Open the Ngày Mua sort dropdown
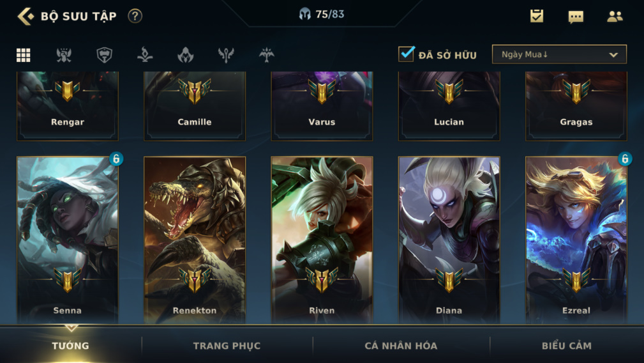This screenshot has height=363, width=644. [559, 54]
